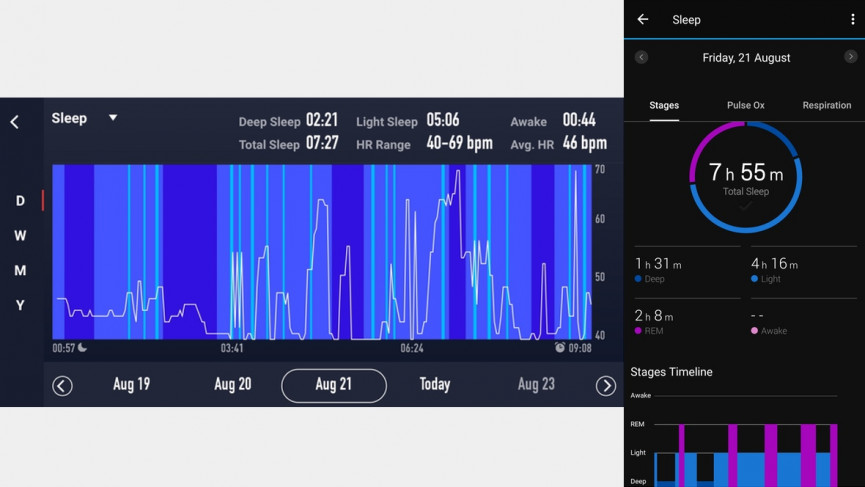Open the three-dot overflow menu

tap(853, 19)
